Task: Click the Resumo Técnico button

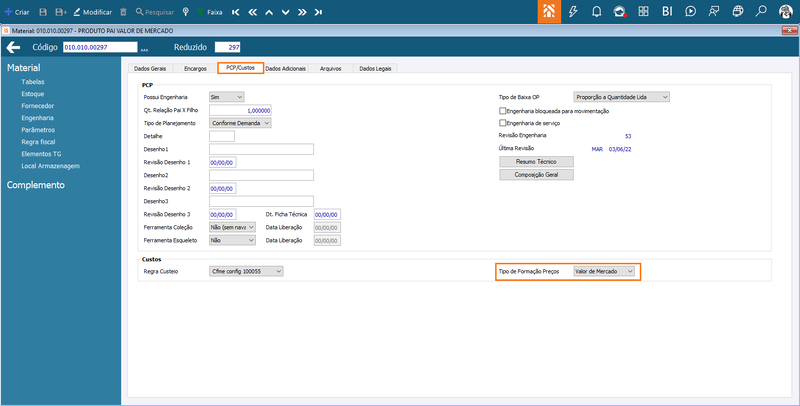Action: [x=536, y=162]
